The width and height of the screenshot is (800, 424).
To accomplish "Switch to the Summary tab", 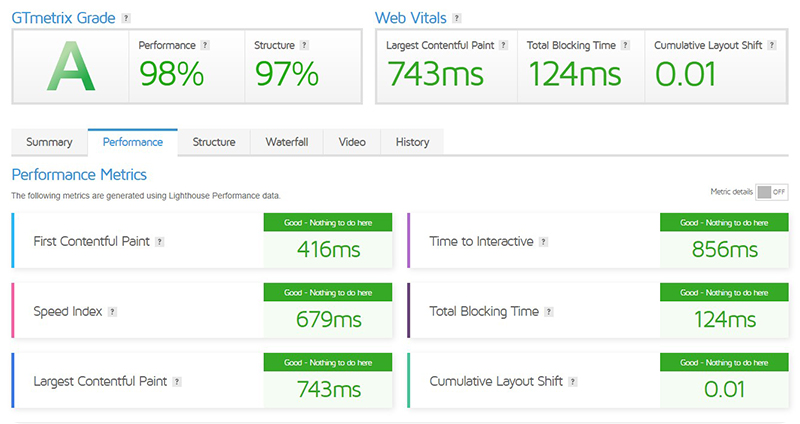I will click(x=49, y=142).
